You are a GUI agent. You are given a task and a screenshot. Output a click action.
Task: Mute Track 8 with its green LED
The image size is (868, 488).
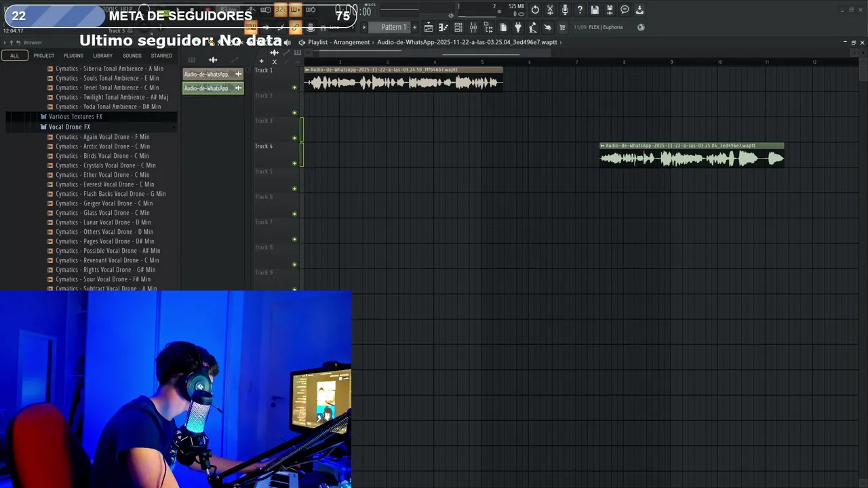pyautogui.click(x=294, y=264)
